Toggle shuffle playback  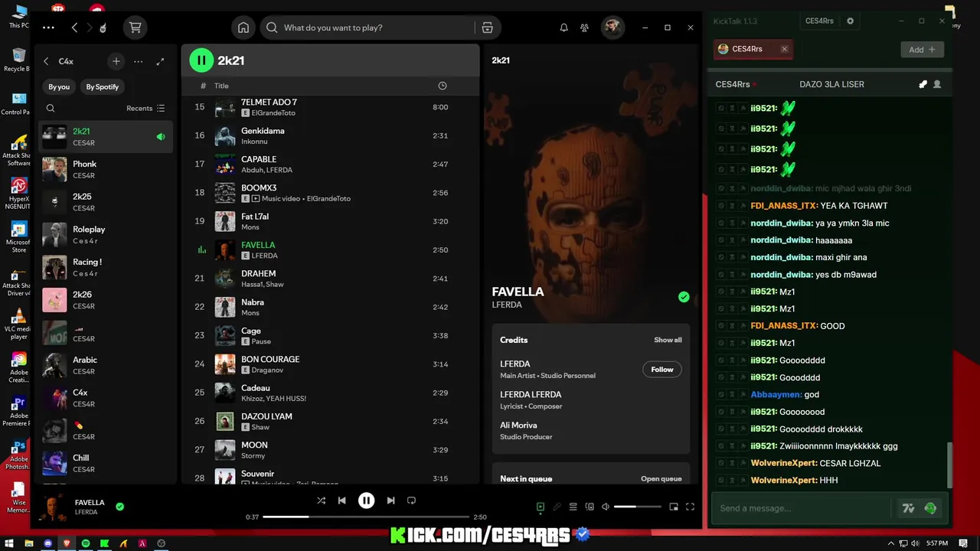(x=321, y=500)
